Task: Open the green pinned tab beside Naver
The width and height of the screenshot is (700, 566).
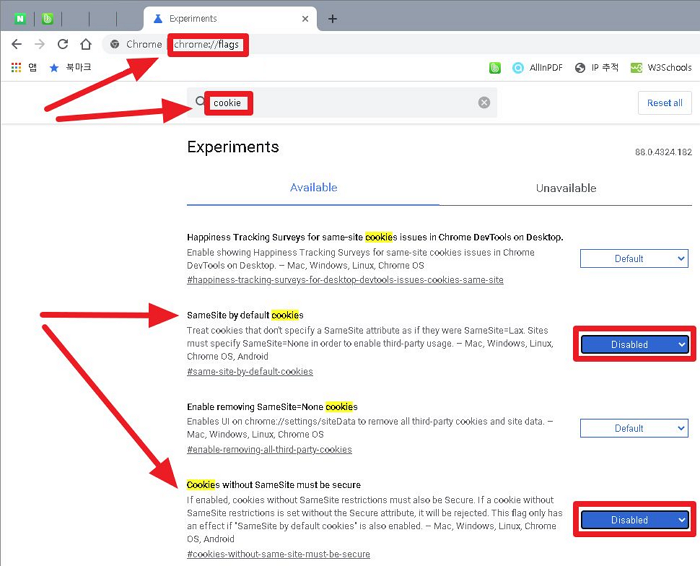Action: pyautogui.click(x=48, y=19)
